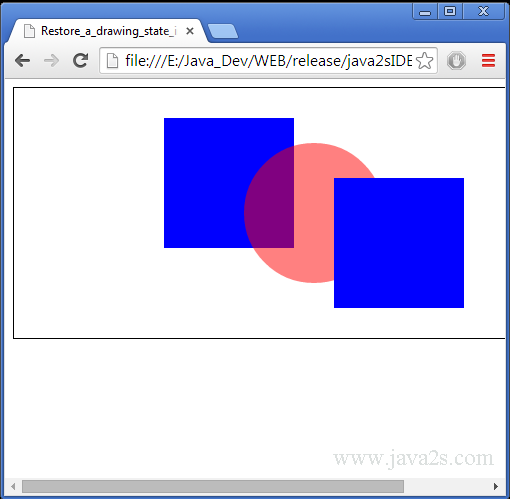This screenshot has height=499, width=510.
Task: Maximize the browser window
Action: click(x=450, y=12)
